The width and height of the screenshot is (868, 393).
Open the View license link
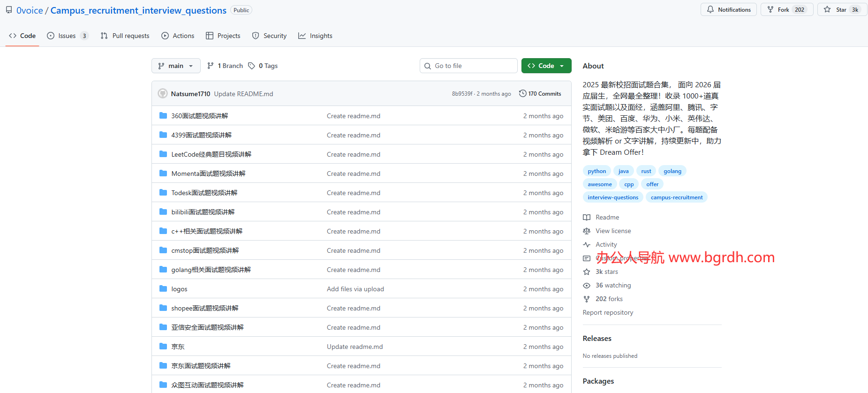613,231
